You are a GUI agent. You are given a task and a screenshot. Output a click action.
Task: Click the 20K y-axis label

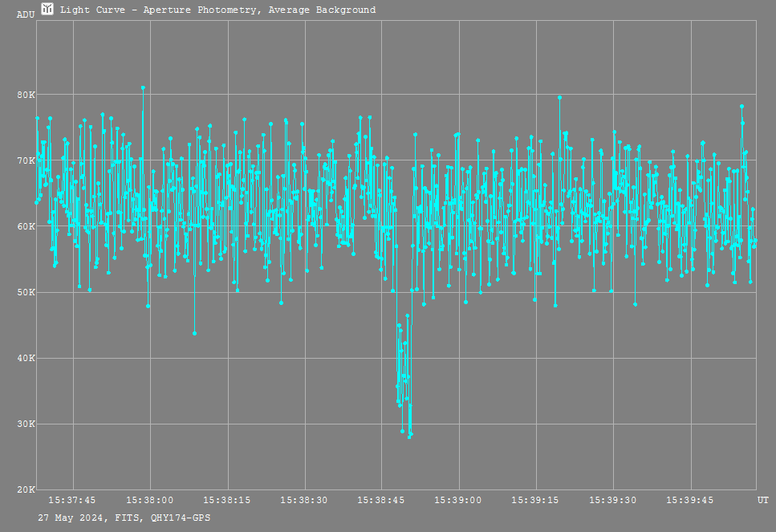(26, 489)
